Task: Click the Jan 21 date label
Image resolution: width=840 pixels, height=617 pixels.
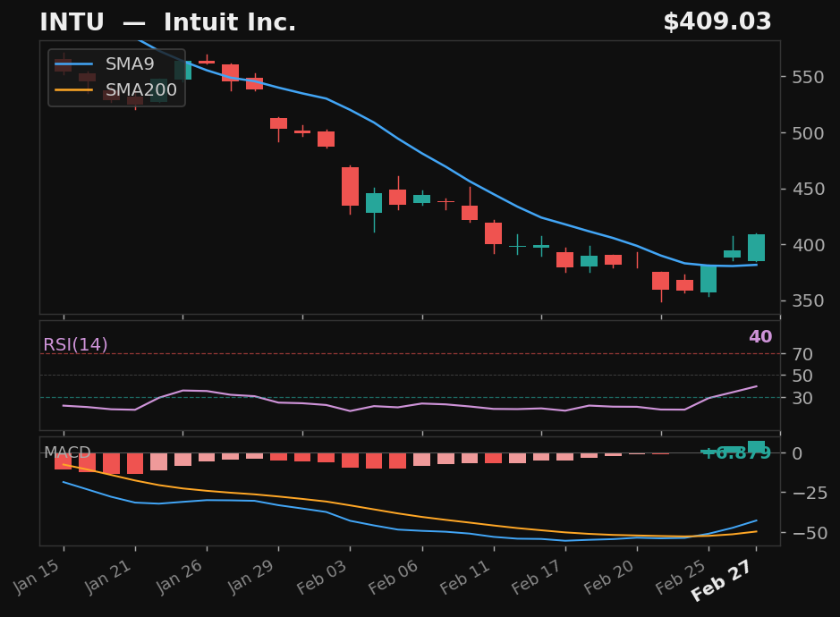Action: click(109, 576)
